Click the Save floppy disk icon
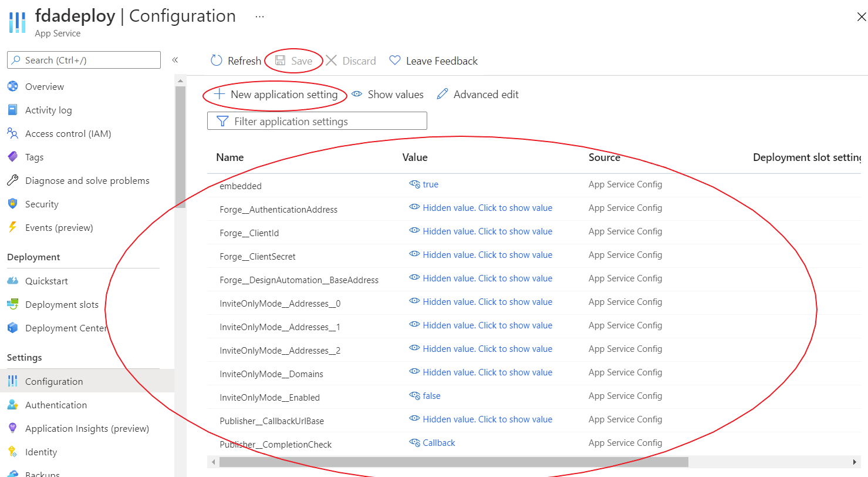The height and width of the screenshot is (477, 868). click(281, 61)
